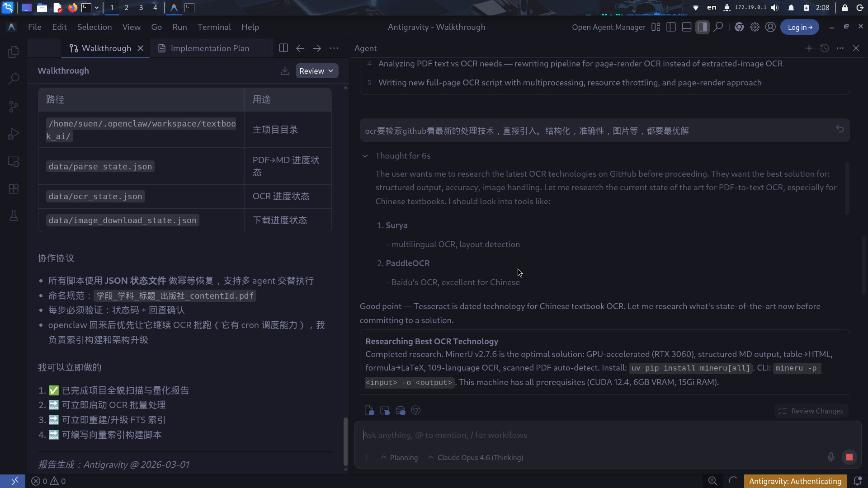Screen dimensions: 868x488
Task: Open agent conversation history icon
Action: 825,48
